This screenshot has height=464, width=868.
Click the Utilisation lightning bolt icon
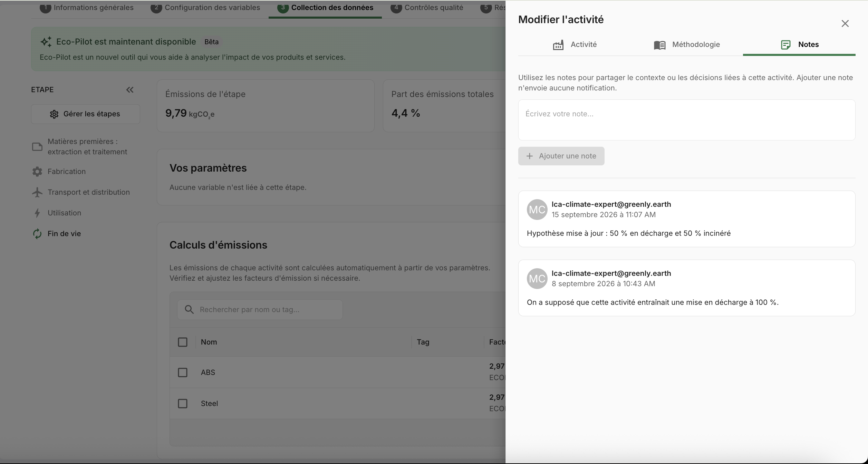click(x=37, y=213)
